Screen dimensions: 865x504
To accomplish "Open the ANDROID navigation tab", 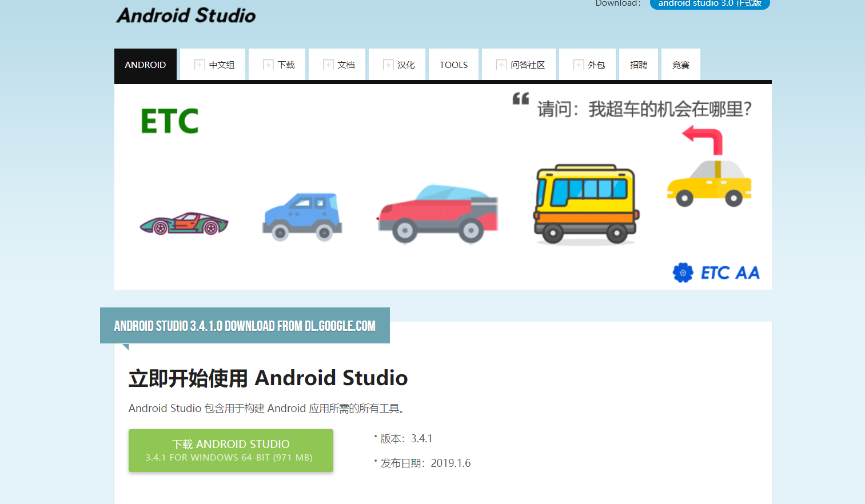I will click(x=145, y=65).
